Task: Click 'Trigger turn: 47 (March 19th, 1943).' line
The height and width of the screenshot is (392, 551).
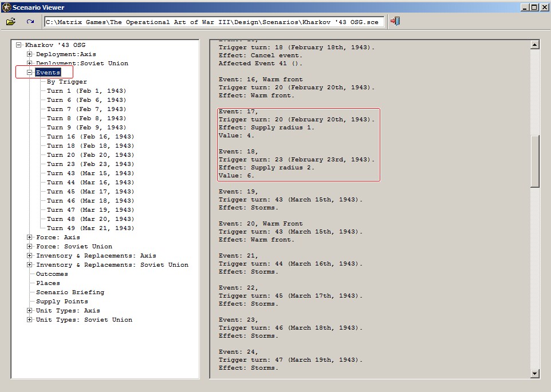Action: [290, 360]
